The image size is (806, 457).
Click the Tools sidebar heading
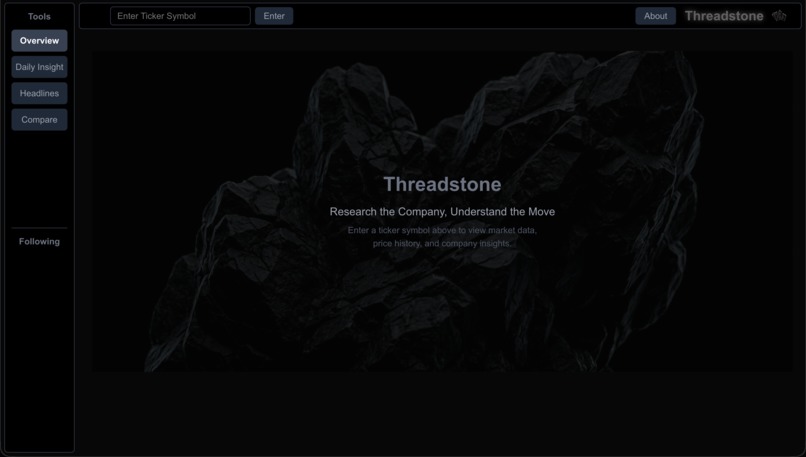[x=39, y=16]
